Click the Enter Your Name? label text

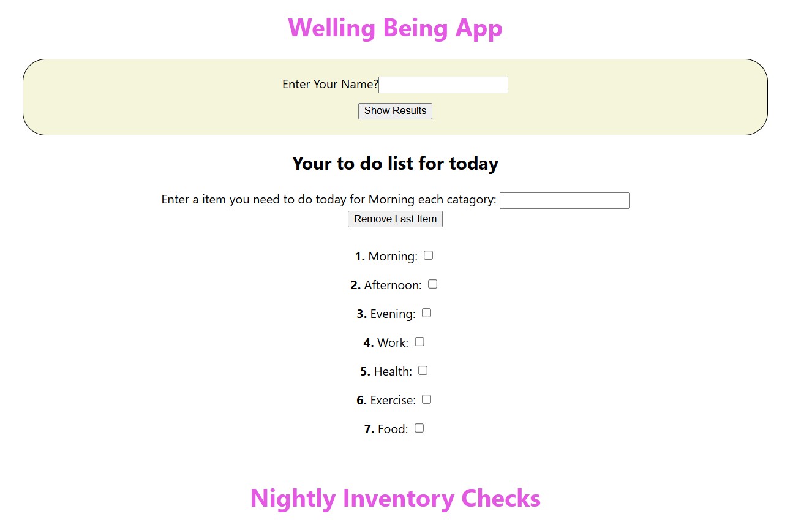pyautogui.click(x=330, y=85)
